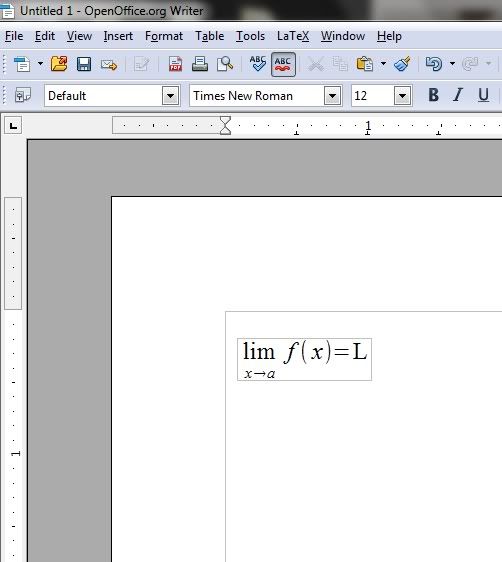Click the Paste clipboard icon
Screen dimensions: 502x562
[364, 65]
